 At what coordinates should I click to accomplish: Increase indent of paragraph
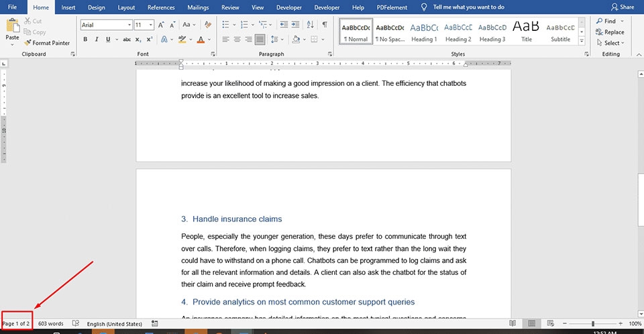tap(295, 25)
